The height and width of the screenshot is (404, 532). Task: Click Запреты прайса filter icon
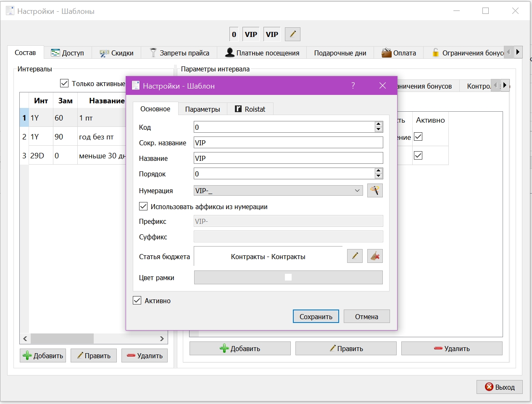coord(153,52)
